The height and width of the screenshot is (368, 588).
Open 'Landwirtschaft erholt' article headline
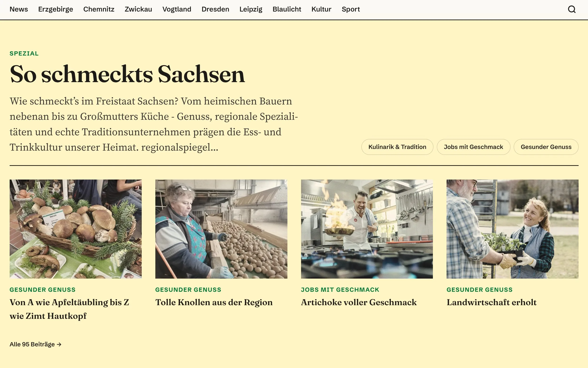(x=491, y=302)
